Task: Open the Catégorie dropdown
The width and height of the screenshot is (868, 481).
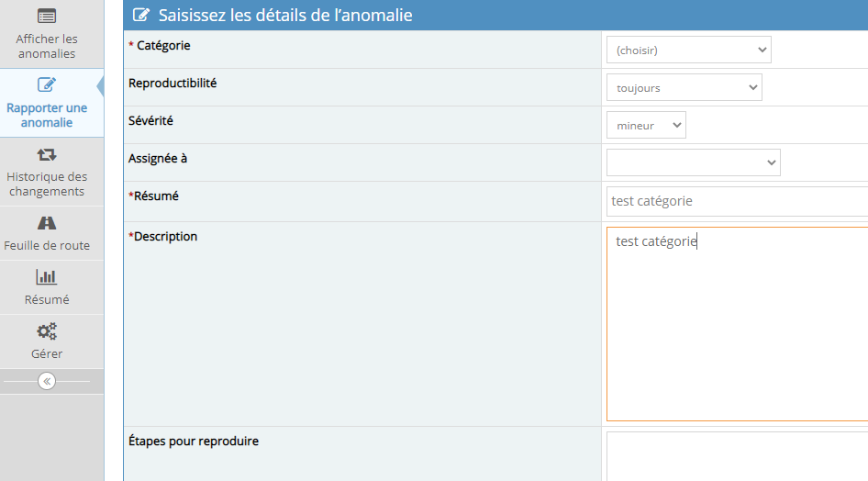Action: coord(688,50)
